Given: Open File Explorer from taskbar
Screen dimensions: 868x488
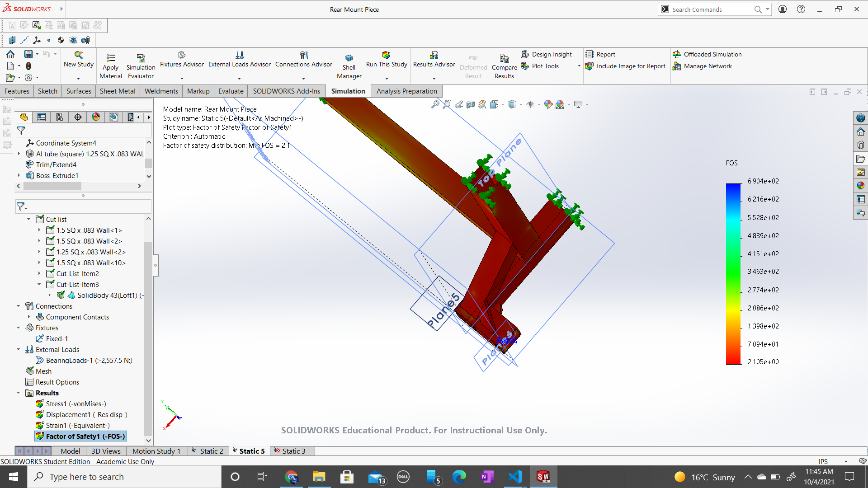Looking at the screenshot, I should coord(319,477).
